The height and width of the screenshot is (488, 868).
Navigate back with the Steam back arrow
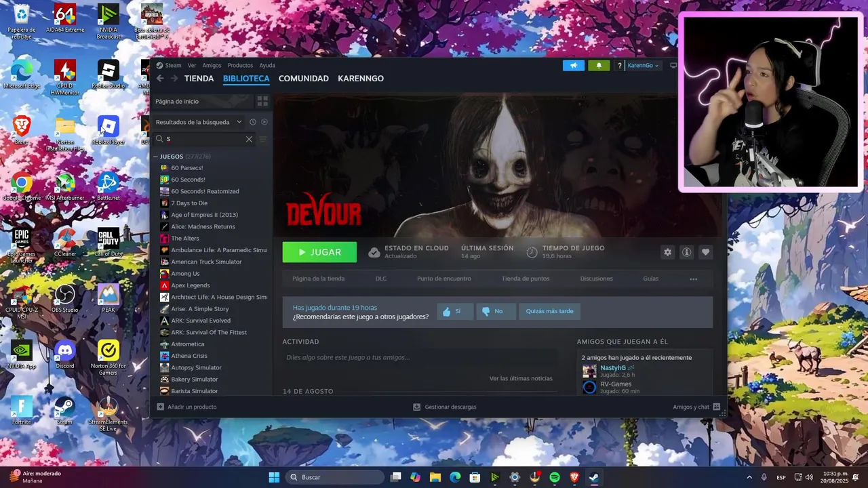(160, 79)
